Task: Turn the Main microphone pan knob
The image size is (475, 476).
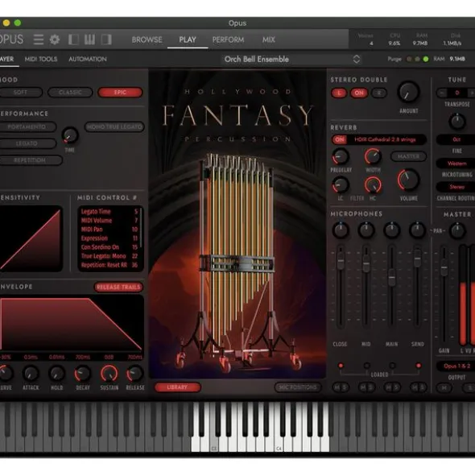Action: tap(391, 230)
